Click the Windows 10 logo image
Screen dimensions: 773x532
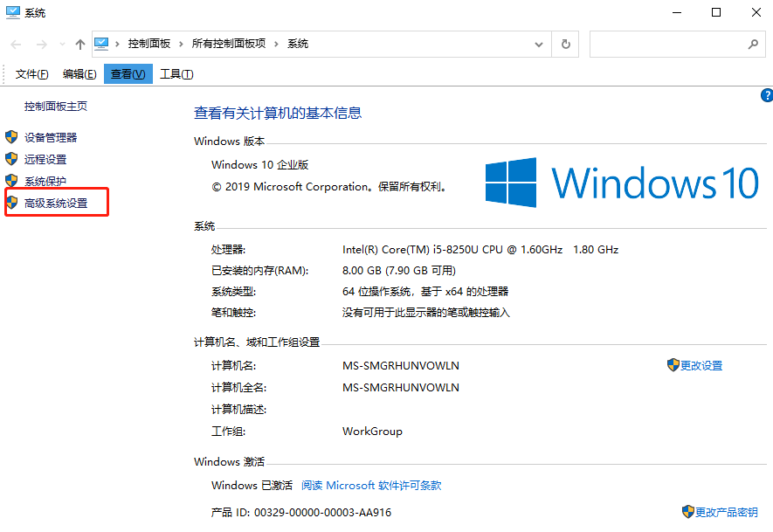(622, 183)
